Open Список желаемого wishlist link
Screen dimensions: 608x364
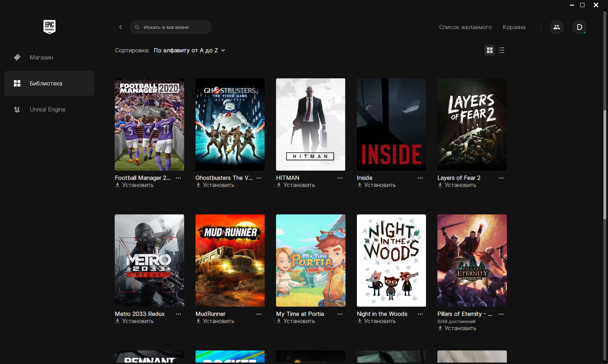coord(465,27)
